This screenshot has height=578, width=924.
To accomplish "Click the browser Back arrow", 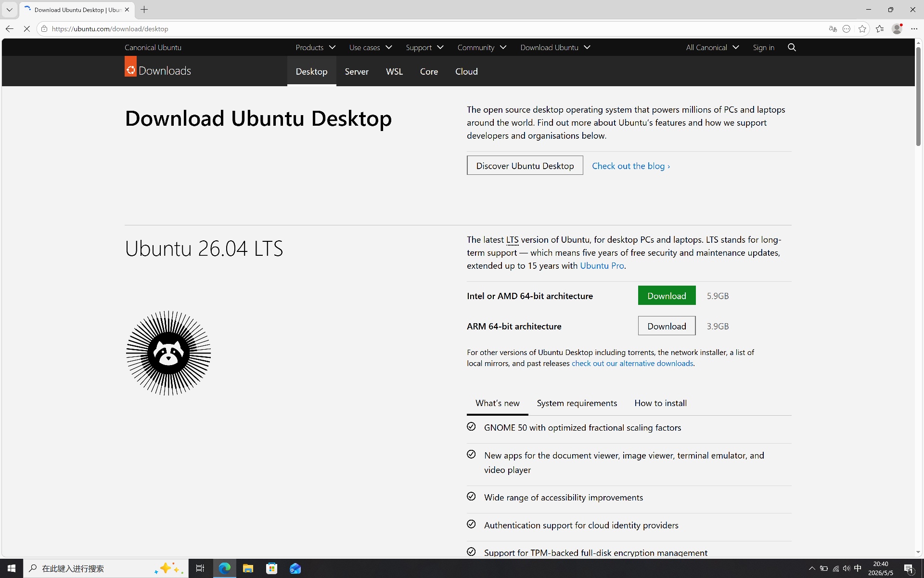I will pyautogui.click(x=10, y=29).
